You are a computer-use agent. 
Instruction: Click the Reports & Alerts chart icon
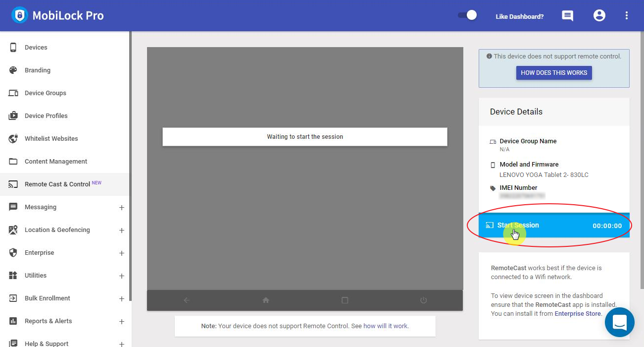tap(13, 321)
